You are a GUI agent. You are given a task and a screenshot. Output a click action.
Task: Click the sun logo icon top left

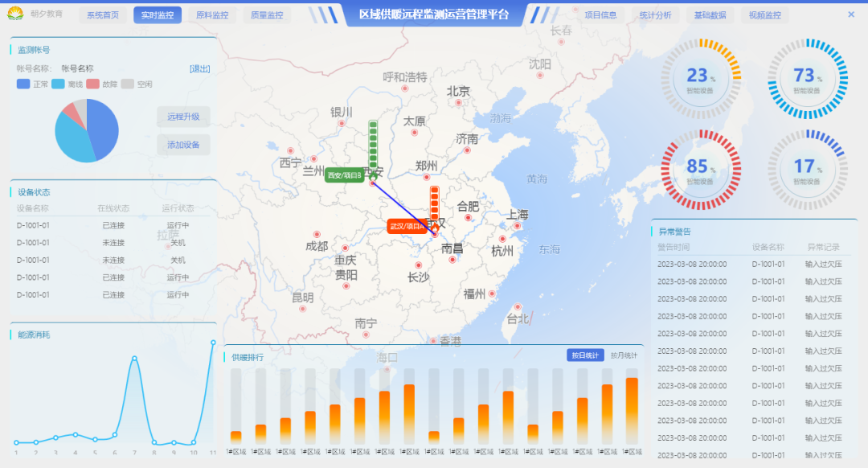point(14,14)
